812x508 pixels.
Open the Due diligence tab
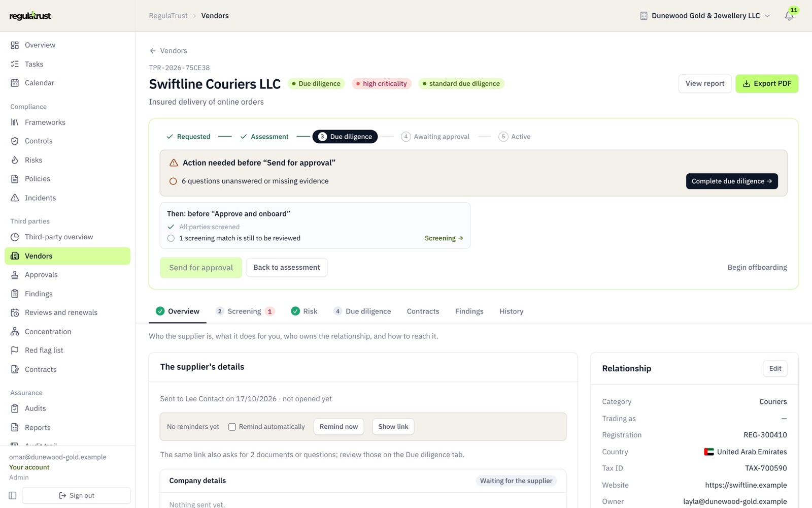click(x=362, y=311)
